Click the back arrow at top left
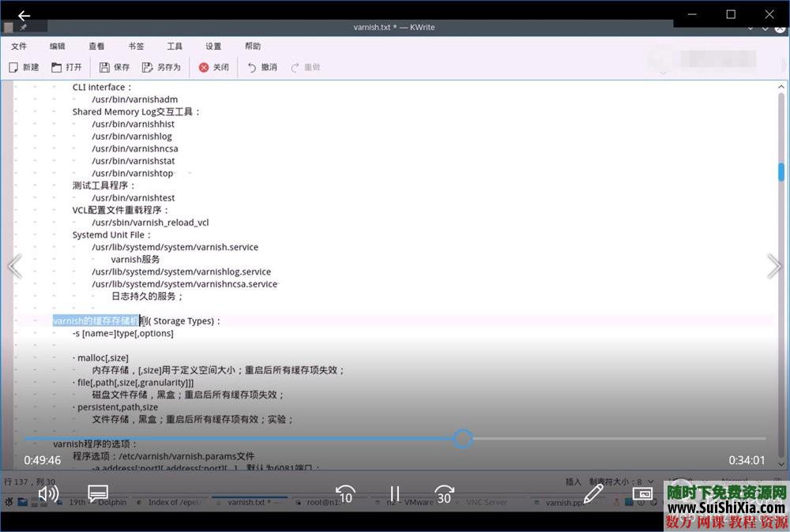This screenshot has height=532, width=790. [24, 14]
